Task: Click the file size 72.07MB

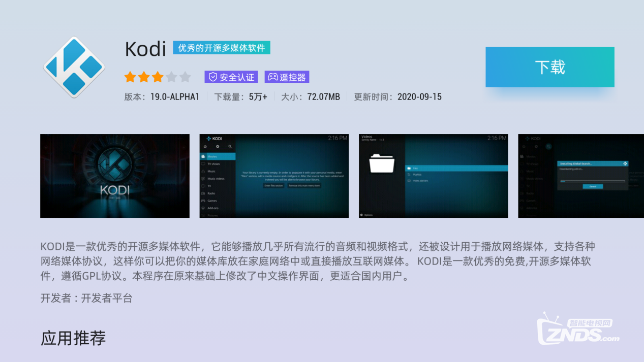Action: click(324, 96)
